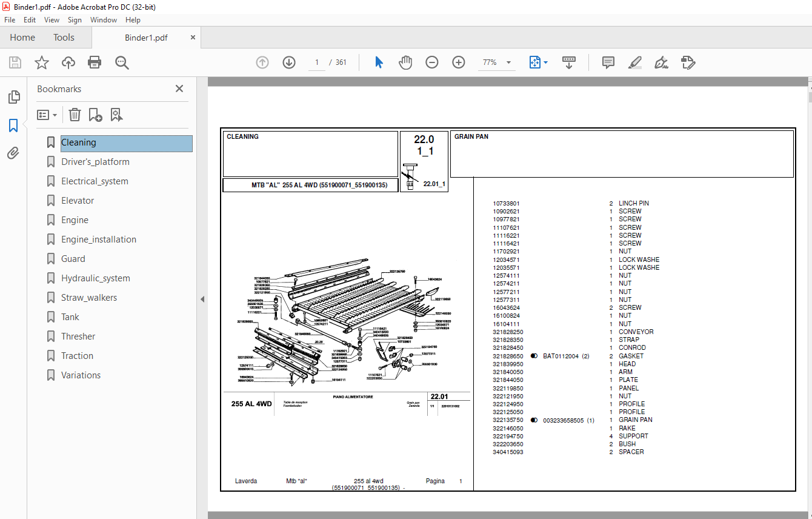The image size is (812, 519).
Task: Open the Help menu
Action: [133, 20]
